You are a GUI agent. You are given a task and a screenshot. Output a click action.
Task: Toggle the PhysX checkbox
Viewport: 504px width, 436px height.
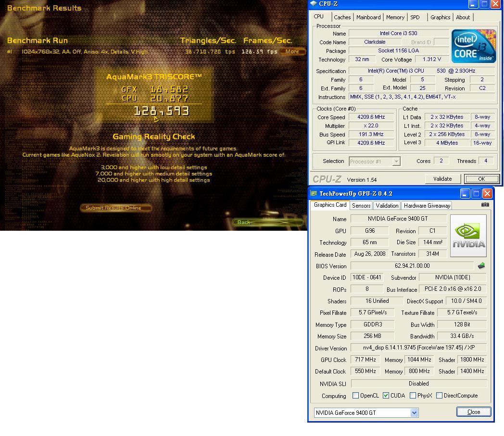413,396
